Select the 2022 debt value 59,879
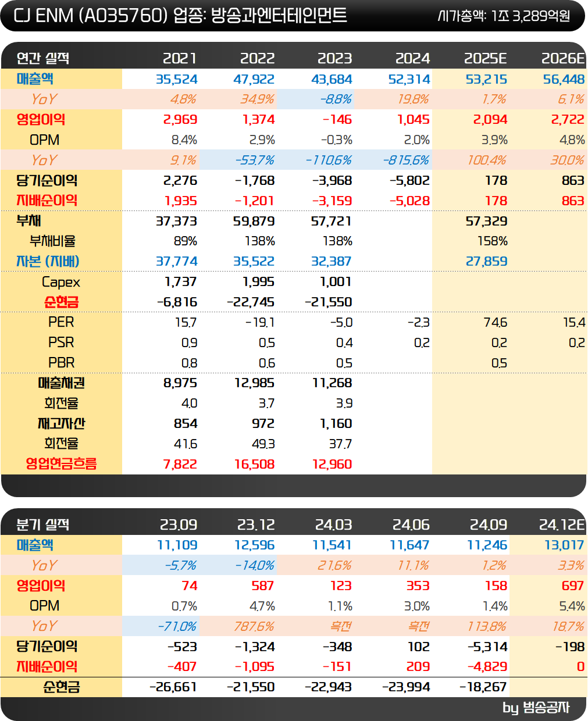This screenshot has width=588, height=721. (x=254, y=221)
